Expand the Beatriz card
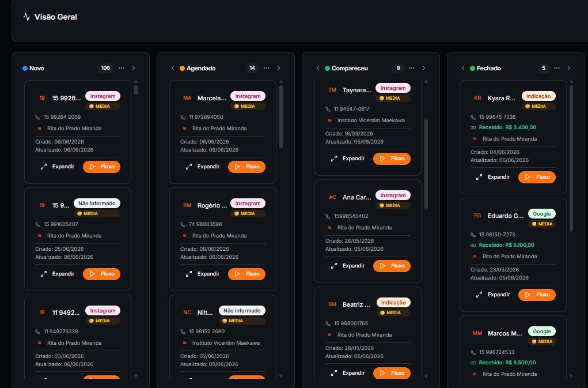 pyautogui.click(x=348, y=373)
